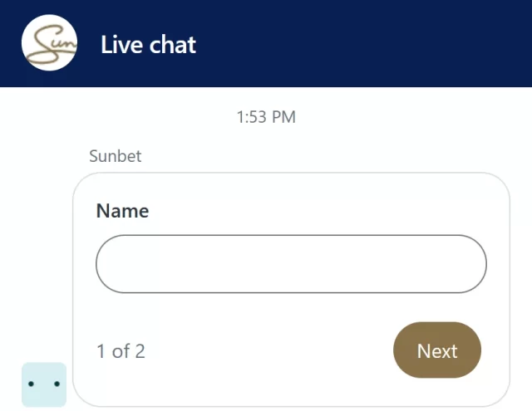The width and height of the screenshot is (532, 411).
Task: Open the Sunbet signature logo circle
Action: tap(49, 42)
